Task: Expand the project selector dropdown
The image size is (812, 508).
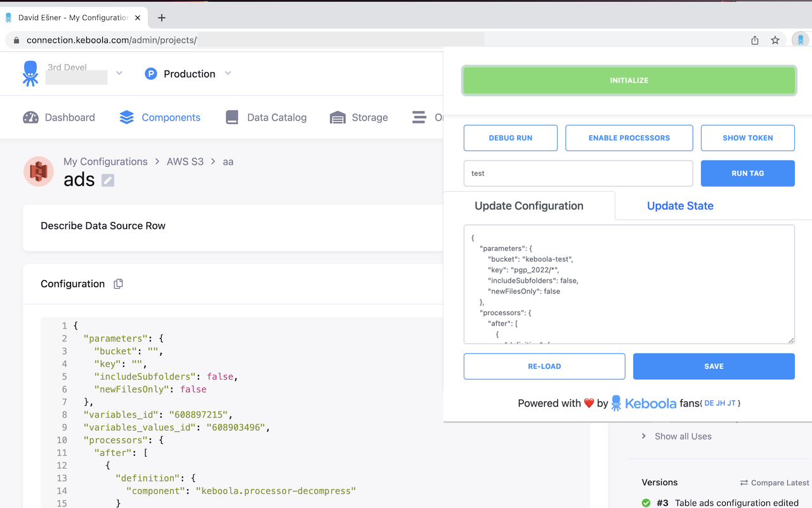Action: (119, 74)
